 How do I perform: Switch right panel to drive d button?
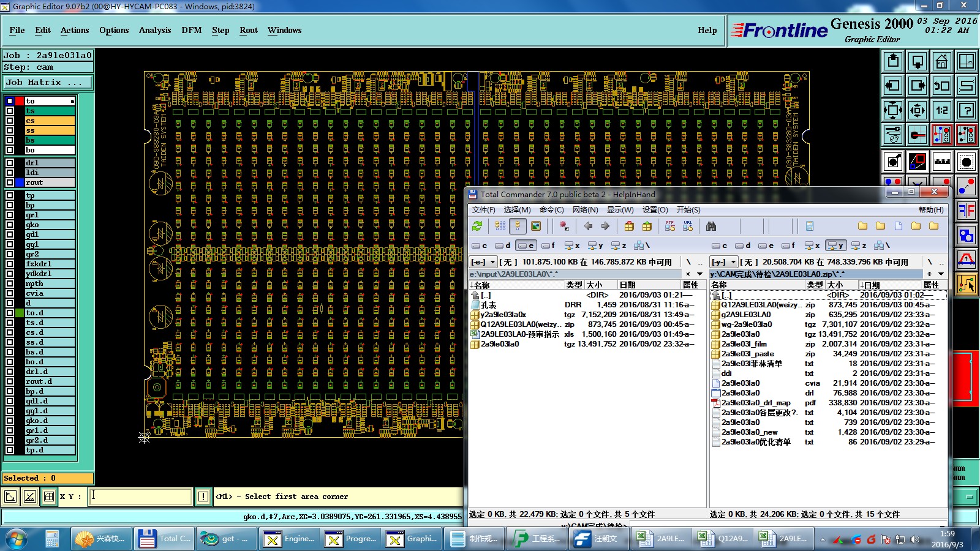point(742,246)
